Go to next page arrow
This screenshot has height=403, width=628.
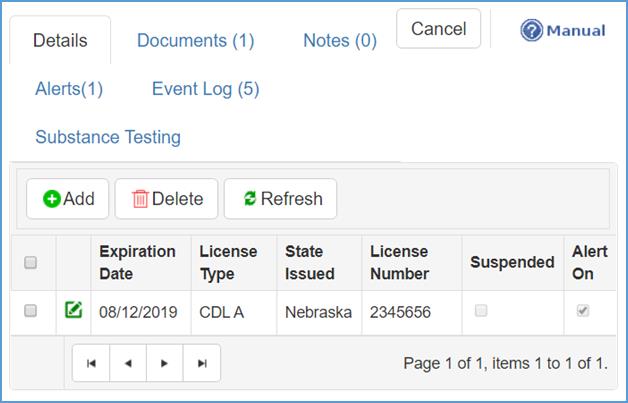(165, 364)
